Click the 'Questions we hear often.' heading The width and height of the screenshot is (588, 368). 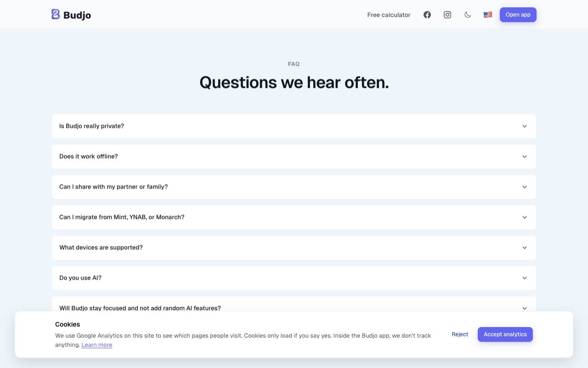tap(294, 82)
